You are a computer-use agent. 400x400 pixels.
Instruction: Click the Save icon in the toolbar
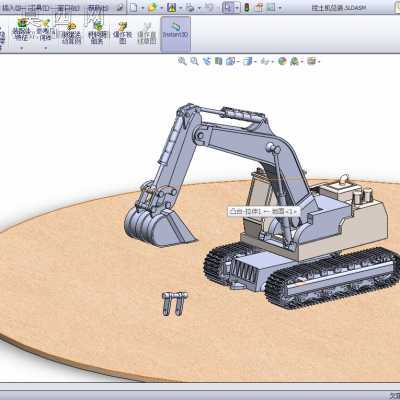pos(172,7)
